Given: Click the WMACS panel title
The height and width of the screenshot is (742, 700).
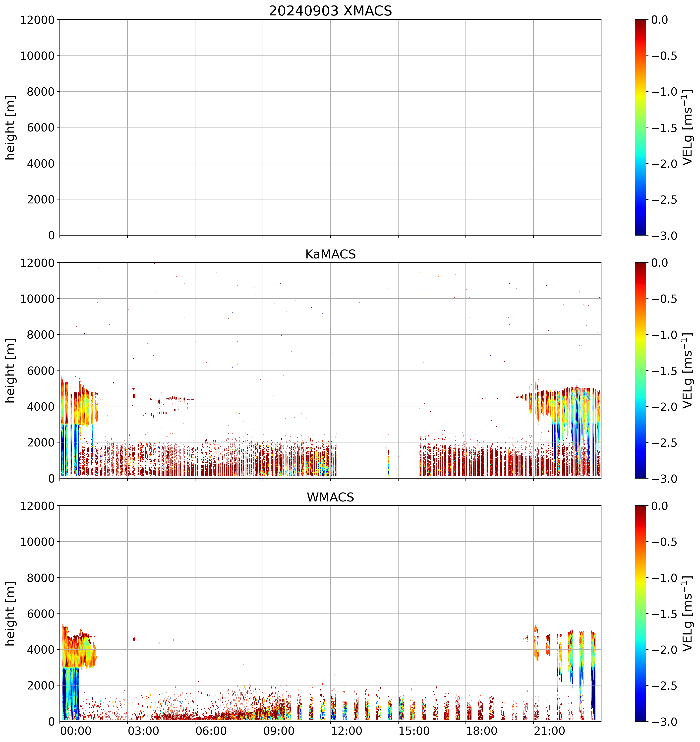Looking at the screenshot, I should (330, 497).
